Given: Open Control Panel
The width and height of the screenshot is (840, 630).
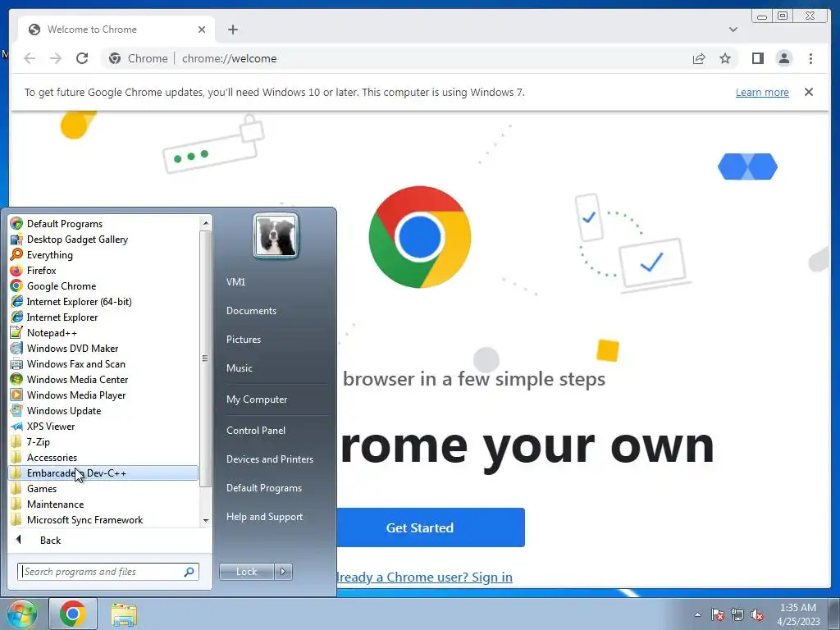Looking at the screenshot, I should click(256, 430).
